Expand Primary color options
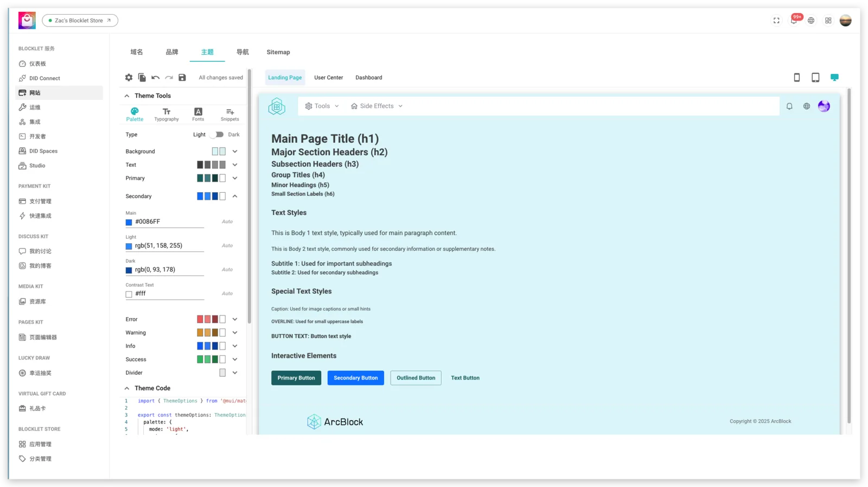The height and width of the screenshot is (487, 868). pyautogui.click(x=235, y=178)
